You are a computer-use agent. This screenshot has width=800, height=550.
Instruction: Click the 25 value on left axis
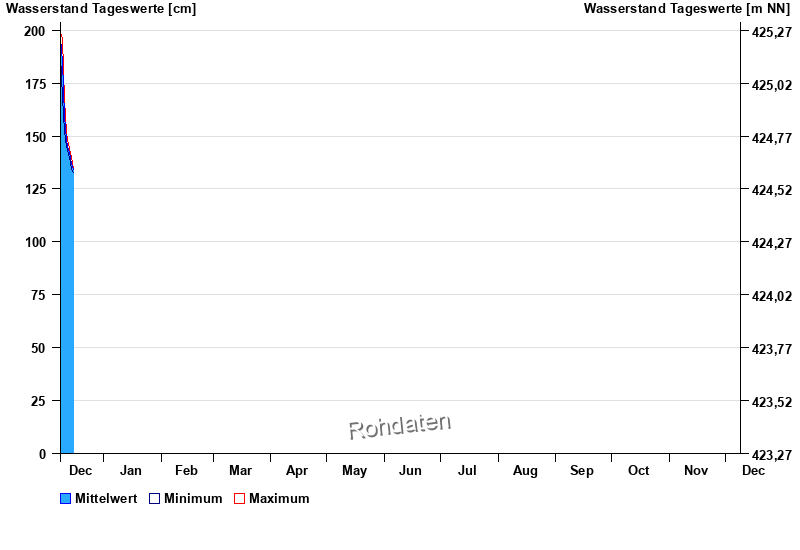[x=39, y=401]
